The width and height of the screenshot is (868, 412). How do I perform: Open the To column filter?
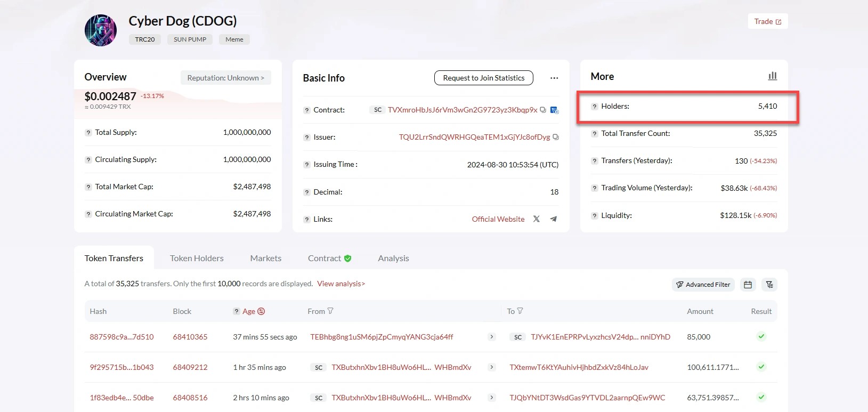[520, 311]
